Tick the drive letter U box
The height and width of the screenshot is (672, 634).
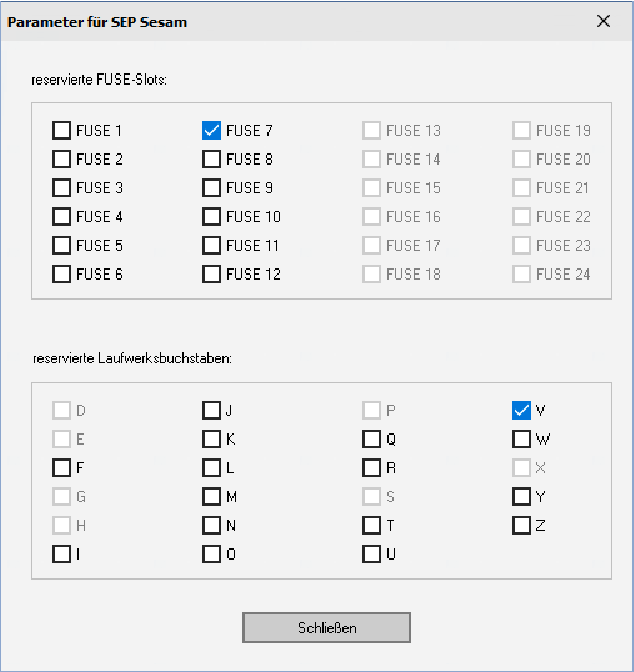pos(371,554)
